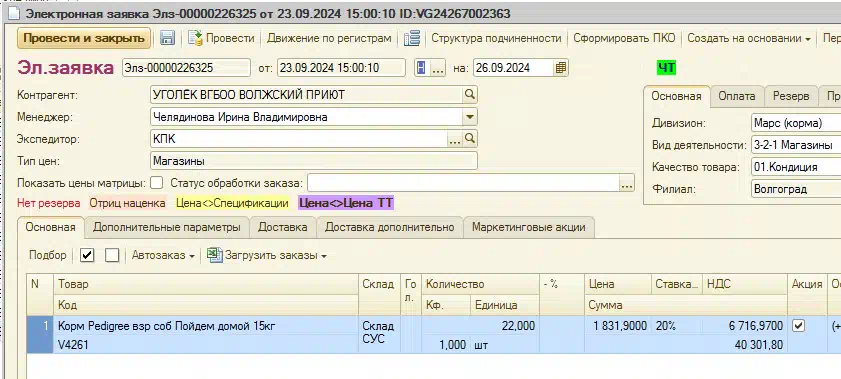Click the Эл.заявка number field
Image resolution: width=841 pixels, height=379 pixels.
tap(186, 68)
